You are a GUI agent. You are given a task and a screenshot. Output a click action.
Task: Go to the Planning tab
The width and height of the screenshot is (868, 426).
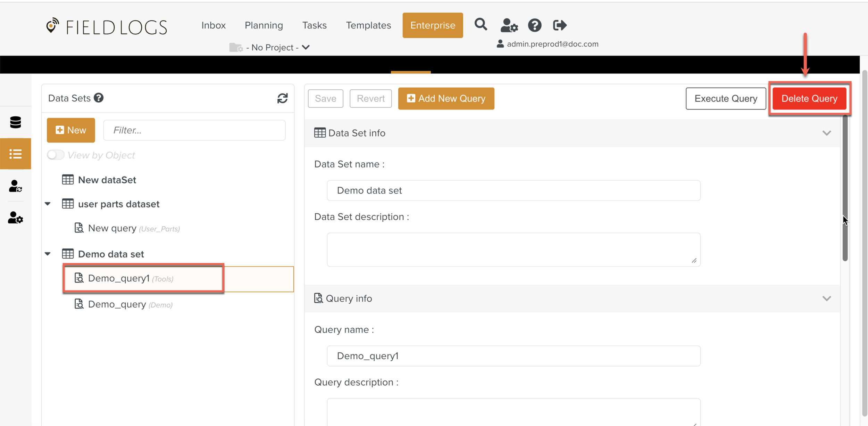click(264, 25)
